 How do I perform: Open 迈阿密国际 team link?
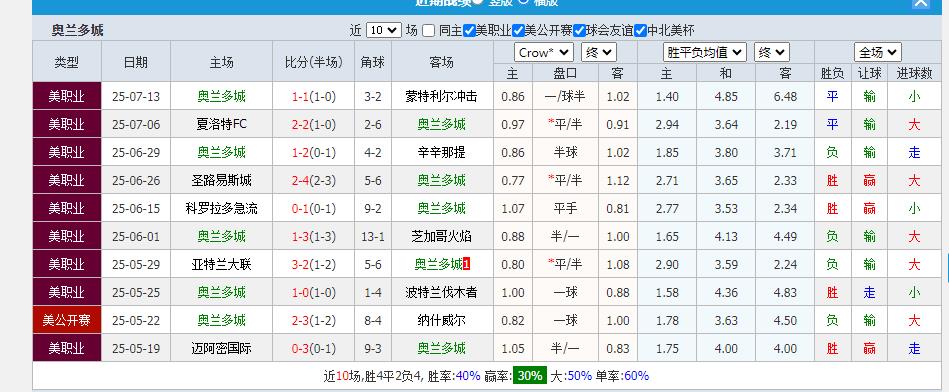click(222, 348)
